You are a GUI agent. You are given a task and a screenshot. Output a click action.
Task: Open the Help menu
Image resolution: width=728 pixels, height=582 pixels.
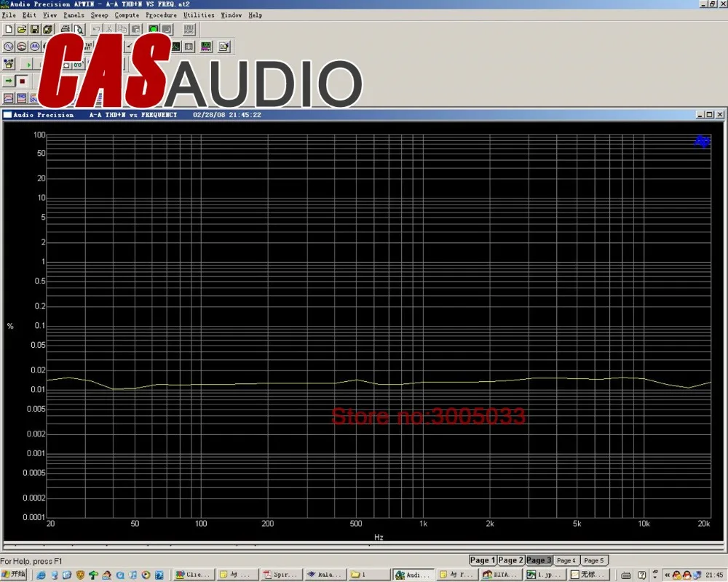click(256, 15)
